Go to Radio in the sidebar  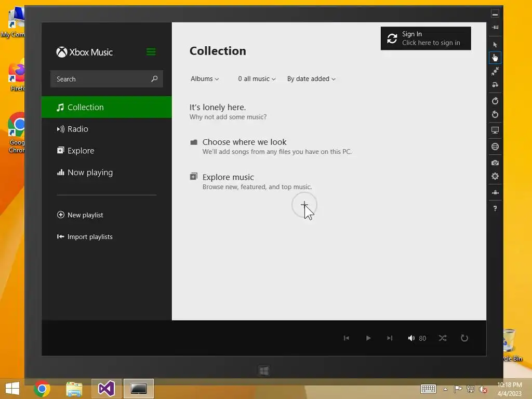[x=107, y=129]
